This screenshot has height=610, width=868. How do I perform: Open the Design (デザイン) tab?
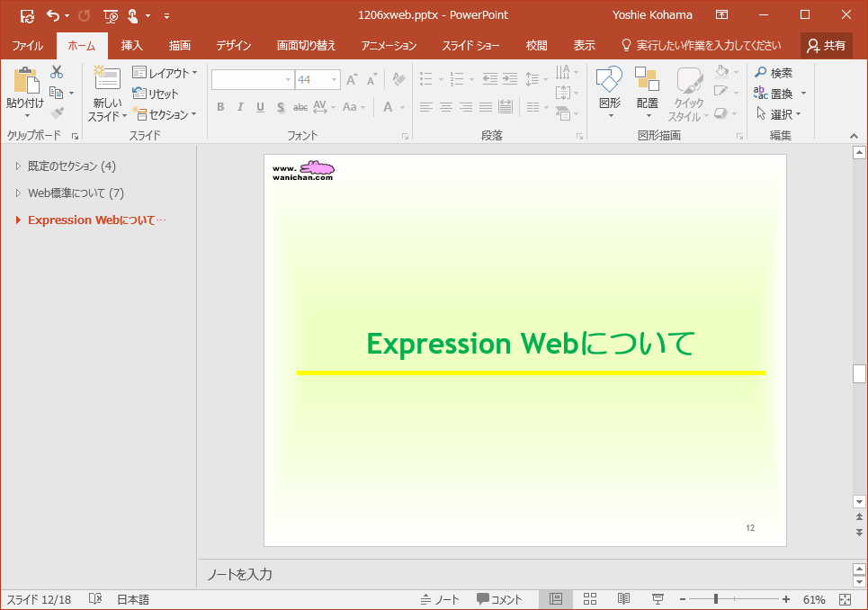[234, 45]
